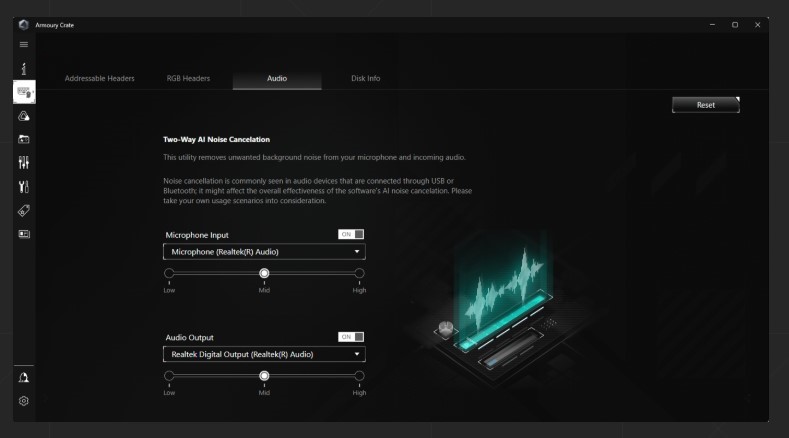This screenshot has width=789, height=438.
Task: Switch to Addressable Headers tab
Action: click(x=100, y=79)
